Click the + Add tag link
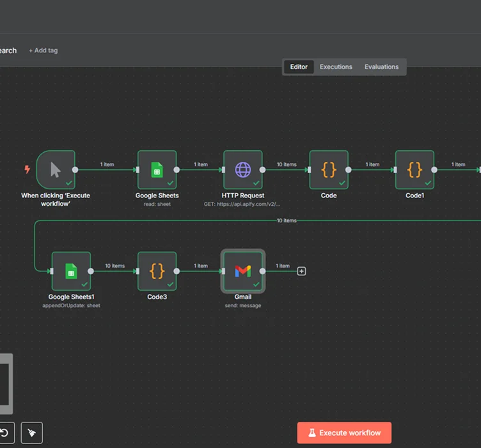Viewport: 481px width, 448px height. 43,50
